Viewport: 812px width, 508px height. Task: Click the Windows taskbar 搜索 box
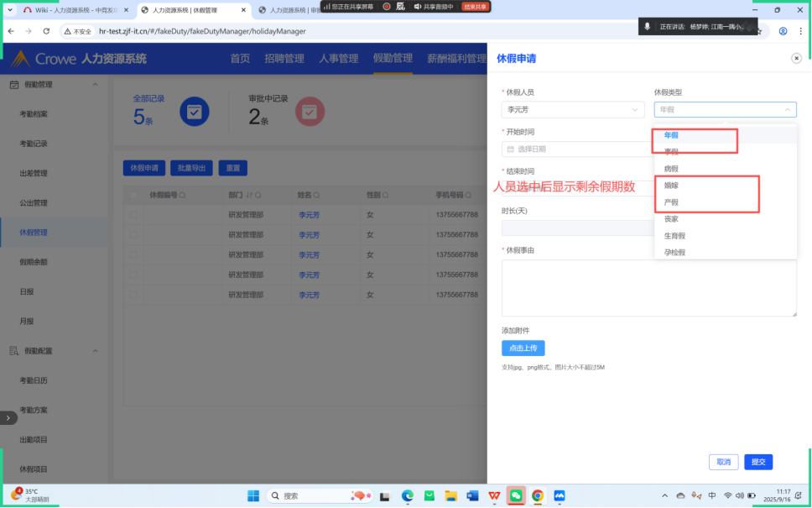coord(320,496)
